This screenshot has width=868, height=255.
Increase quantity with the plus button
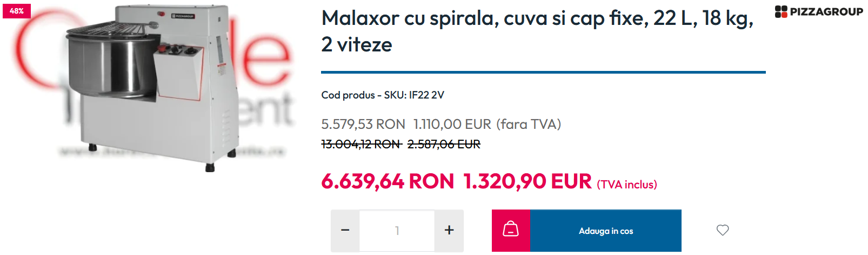coord(449,231)
